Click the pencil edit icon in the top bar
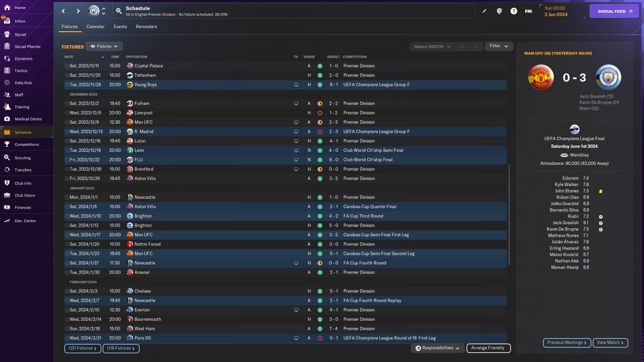644x362 pixels. [x=485, y=11]
